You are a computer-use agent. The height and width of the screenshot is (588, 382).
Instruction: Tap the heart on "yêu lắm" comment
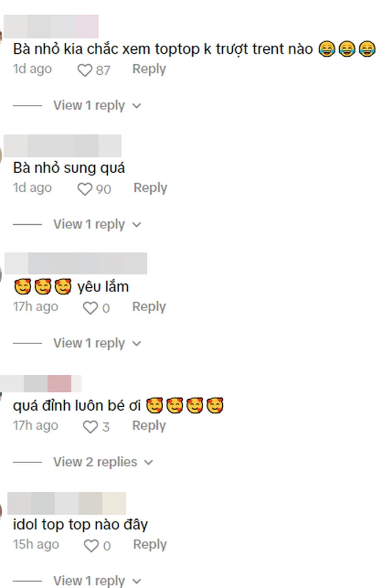pyautogui.click(x=90, y=308)
